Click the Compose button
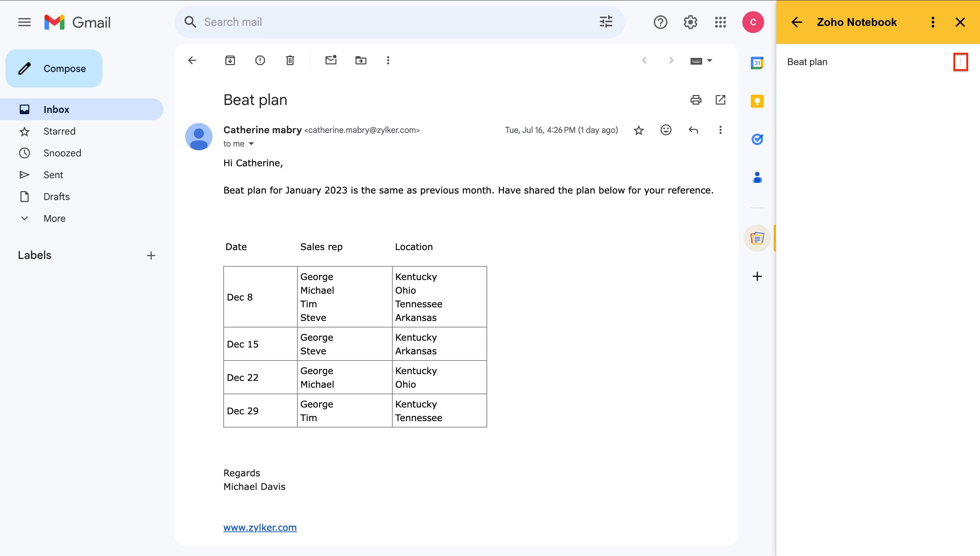The width and height of the screenshot is (980, 556). (54, 69)
